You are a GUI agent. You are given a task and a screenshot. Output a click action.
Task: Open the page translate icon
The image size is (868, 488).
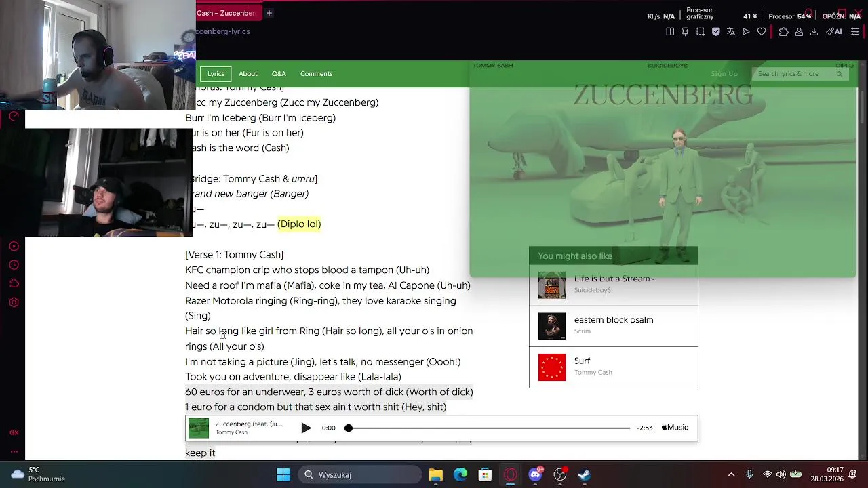[730, 31]
